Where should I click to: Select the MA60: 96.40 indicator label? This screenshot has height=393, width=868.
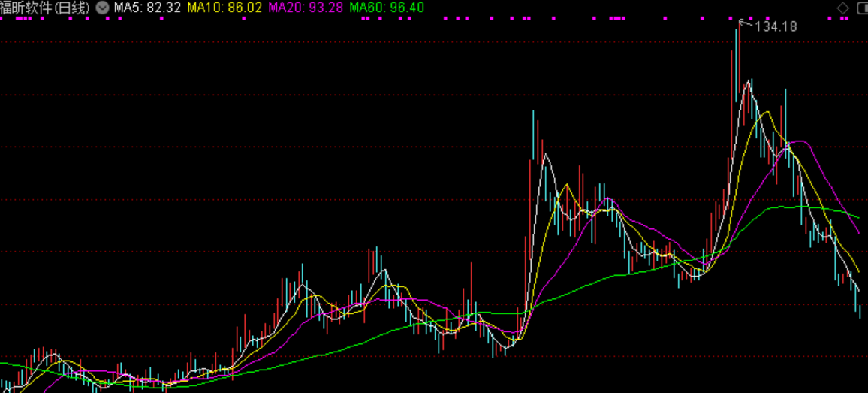tap(387, 8)
